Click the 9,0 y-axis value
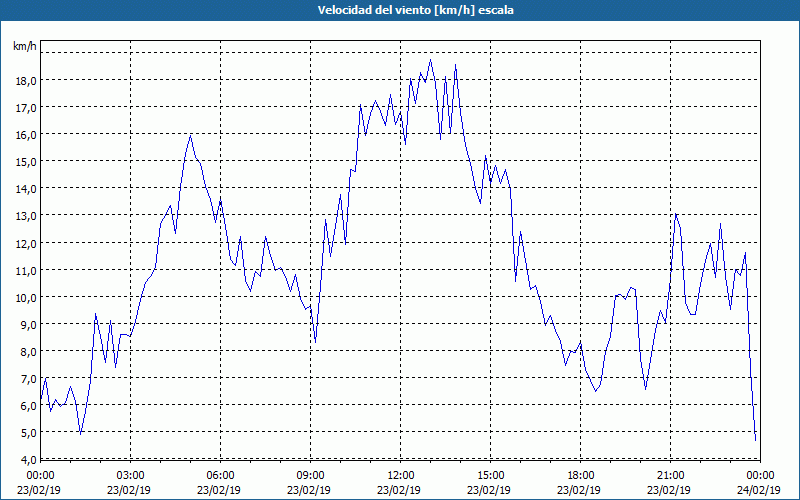The width and height of the screenshot is (800, 500). pos(28,324)
